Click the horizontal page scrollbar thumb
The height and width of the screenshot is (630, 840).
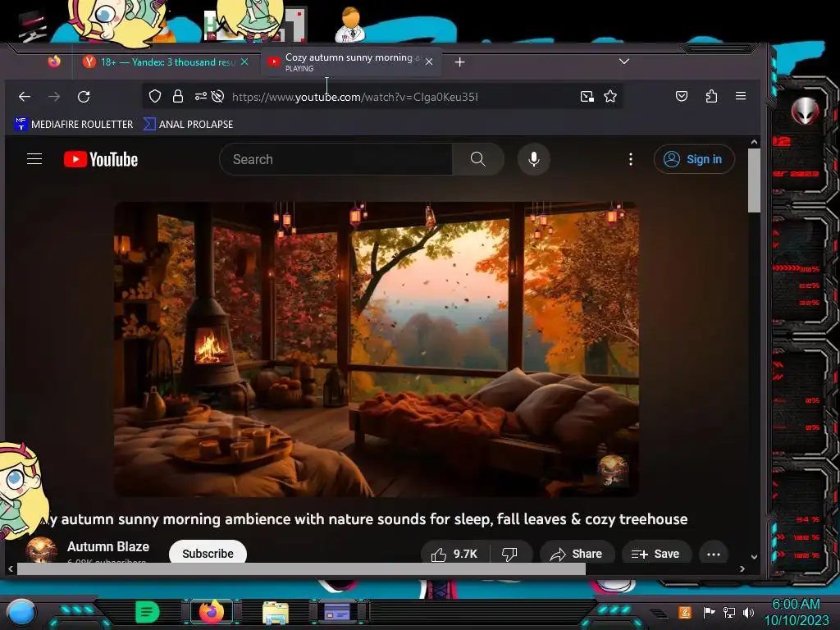[x=301, y=569]
